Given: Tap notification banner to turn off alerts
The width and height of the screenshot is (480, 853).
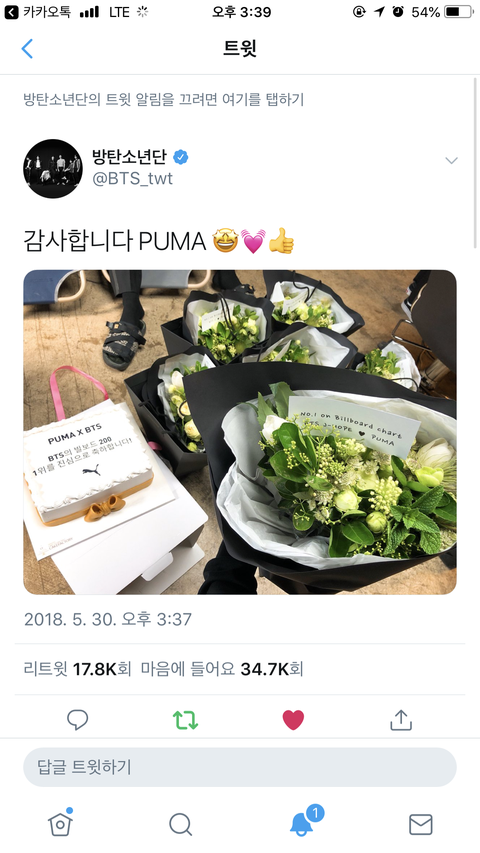Looking at the screenshot, I should [x=163, y=100].
